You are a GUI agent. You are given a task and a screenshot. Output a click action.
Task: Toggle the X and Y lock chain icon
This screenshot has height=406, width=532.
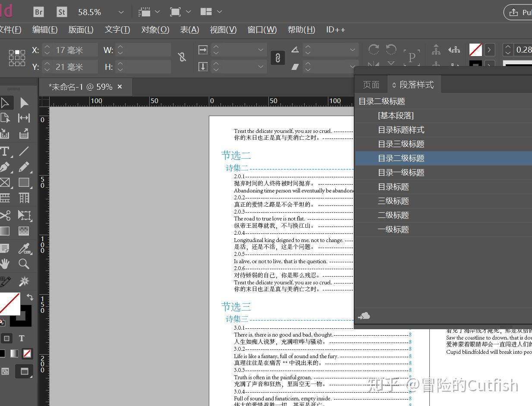(x=277, y=57)
